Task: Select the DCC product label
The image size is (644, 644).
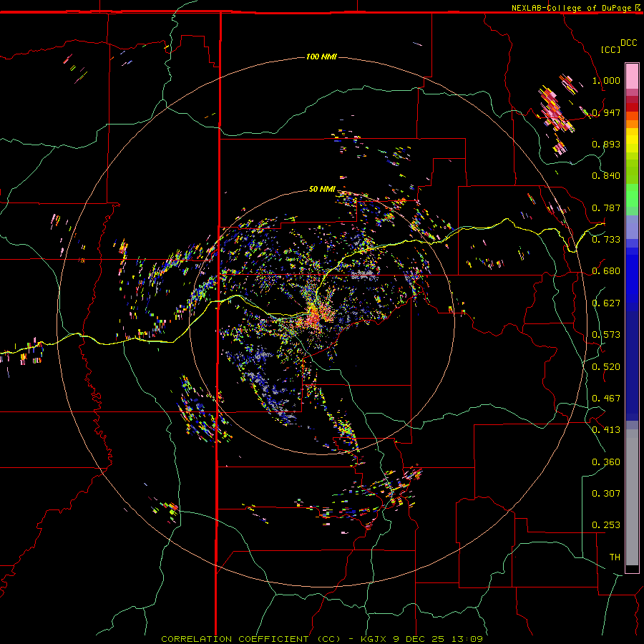Action: 628,43
